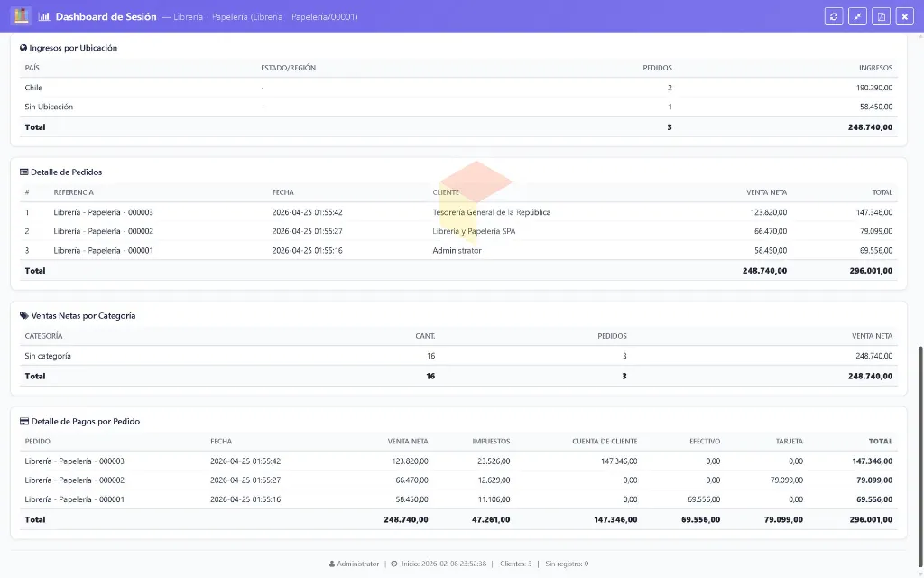The image size is (924, 578).
Task: Click tax amount 12.629,00
Action: click(494, 480)
